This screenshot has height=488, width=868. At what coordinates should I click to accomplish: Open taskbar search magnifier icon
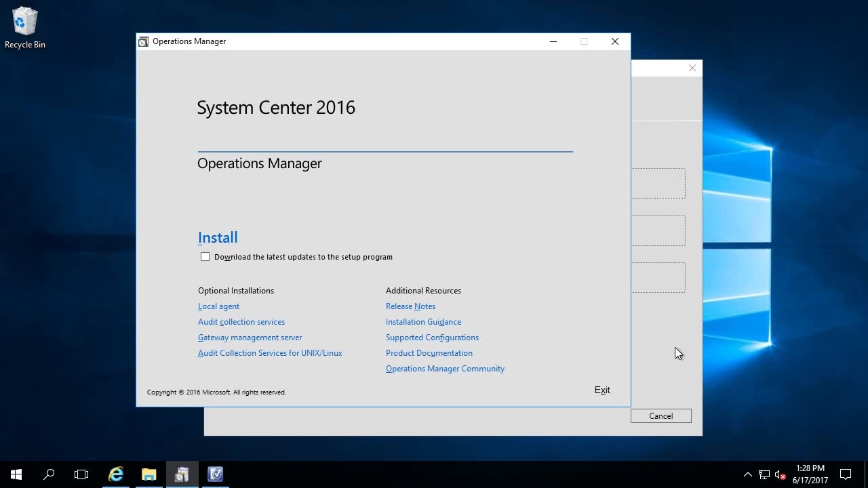pos(49,474)
